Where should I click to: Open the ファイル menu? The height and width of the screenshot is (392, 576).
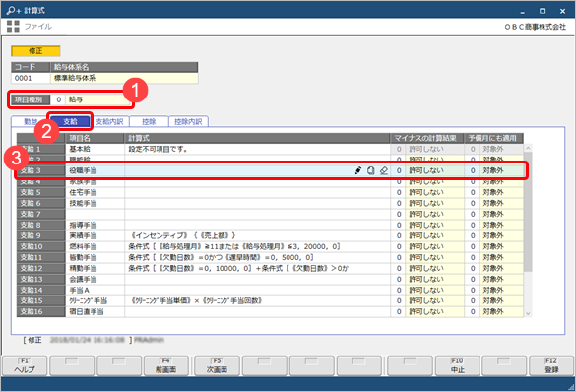(37, 26)
